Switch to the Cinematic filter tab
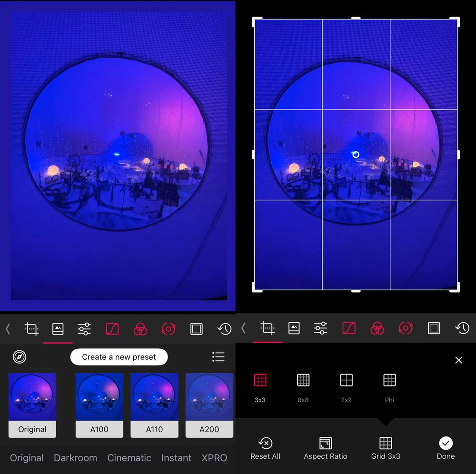Screen dimensions: 476x474 pyautogui.click(x=129, y=457)
